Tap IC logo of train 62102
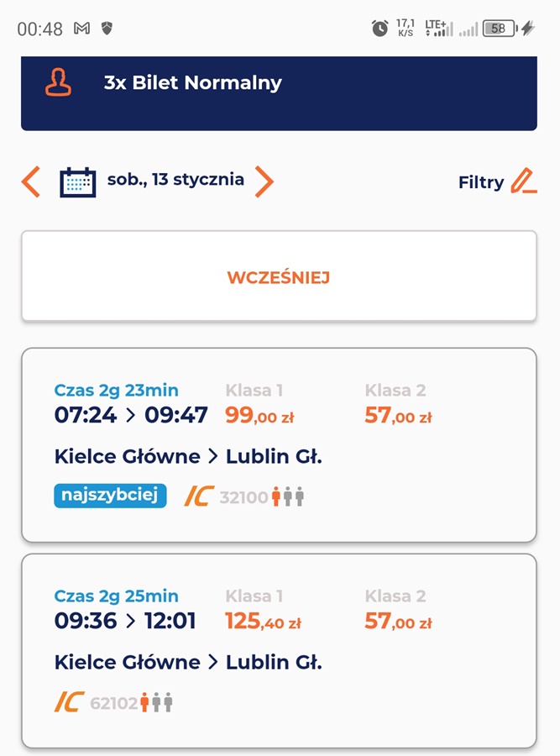Screen dimensions: 560x756 point(70,702)
